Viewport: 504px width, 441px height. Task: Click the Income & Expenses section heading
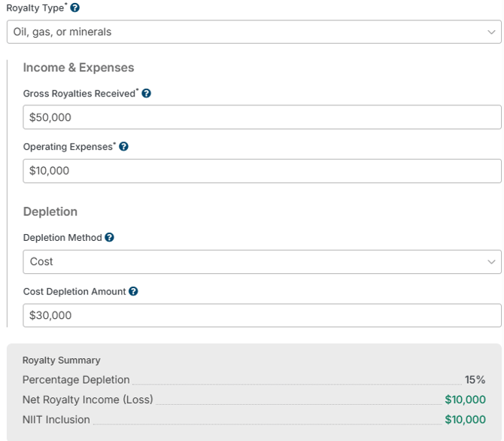pos(78,68)
